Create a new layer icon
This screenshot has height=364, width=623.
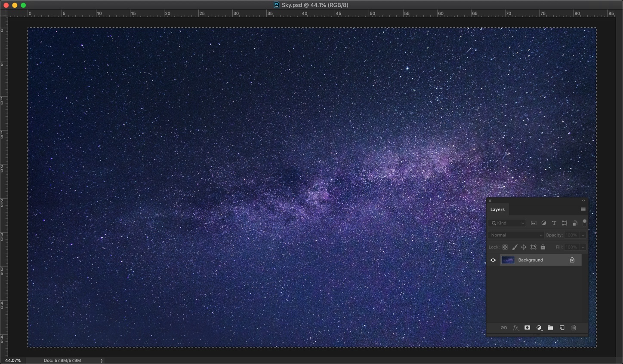click(x=562, y=328)
